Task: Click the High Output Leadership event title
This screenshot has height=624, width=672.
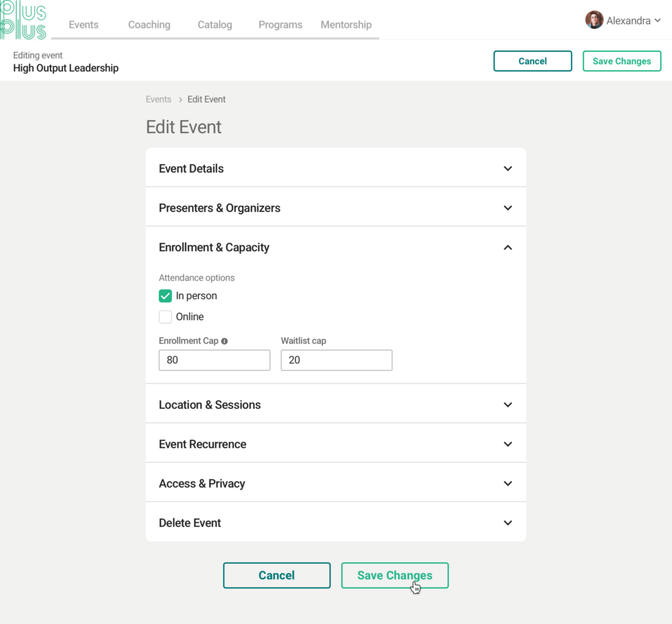Action: (x=66, y=68)
